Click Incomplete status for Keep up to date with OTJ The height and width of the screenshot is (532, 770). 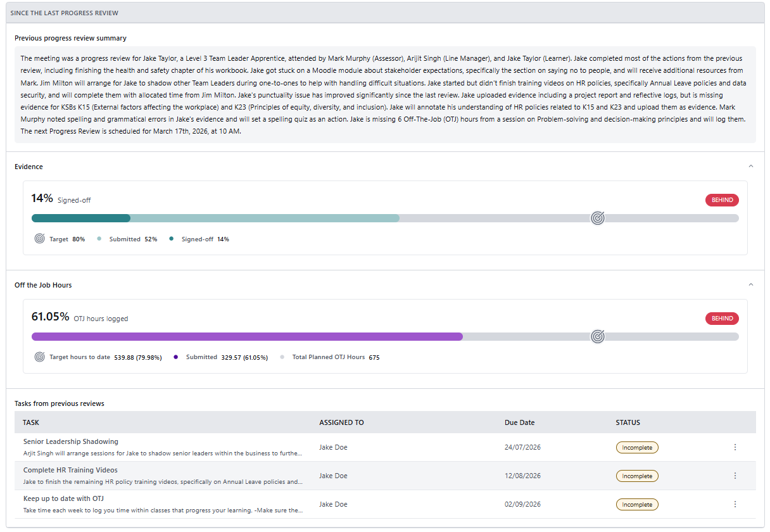pos(637,505)
